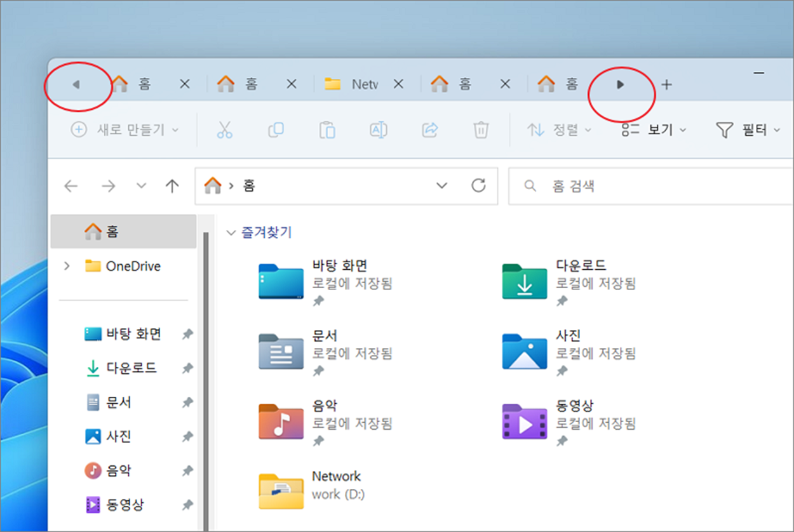Screen dimensions: 794x532
Task: Click the pin icon beside sidebar 다운로드
Action: (187, 368)
